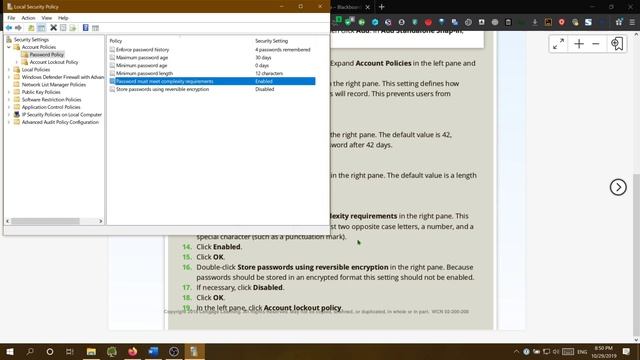Click the tree pane scroll right arrow
Image resolution: width=640 pixels, height=360 pixels.
coord(101,221)
